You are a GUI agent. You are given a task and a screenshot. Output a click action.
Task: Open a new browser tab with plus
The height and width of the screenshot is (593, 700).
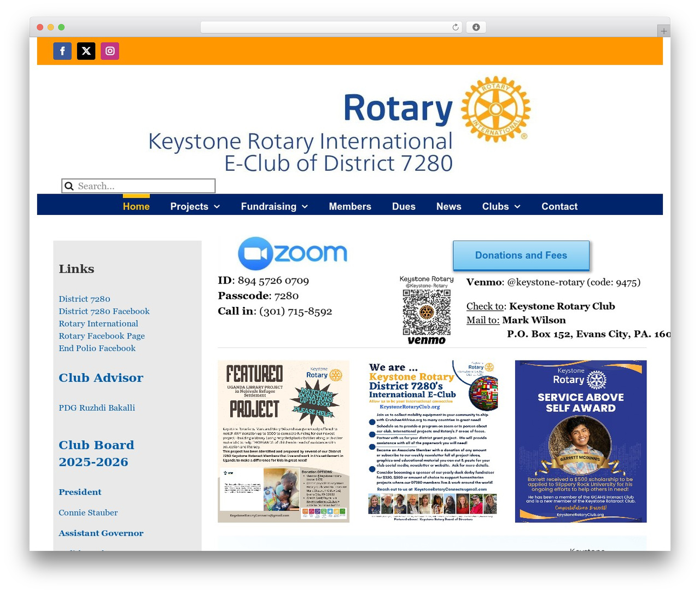(663, 31)
